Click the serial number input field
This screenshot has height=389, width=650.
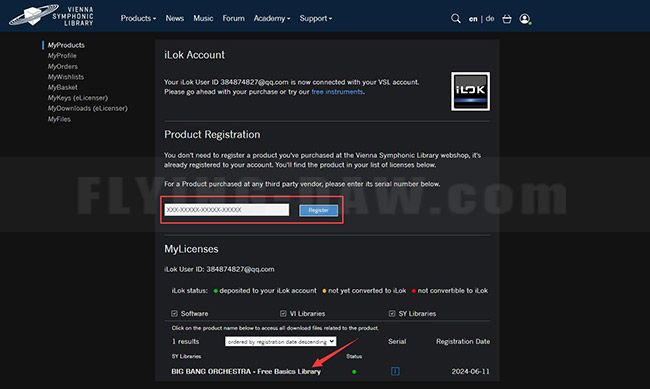227,210
